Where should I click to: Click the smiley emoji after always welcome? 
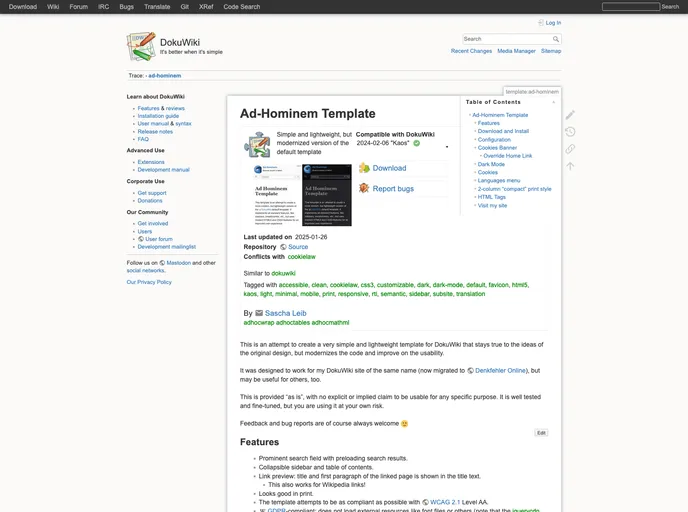pyautogui.click(x=405, y=424)
